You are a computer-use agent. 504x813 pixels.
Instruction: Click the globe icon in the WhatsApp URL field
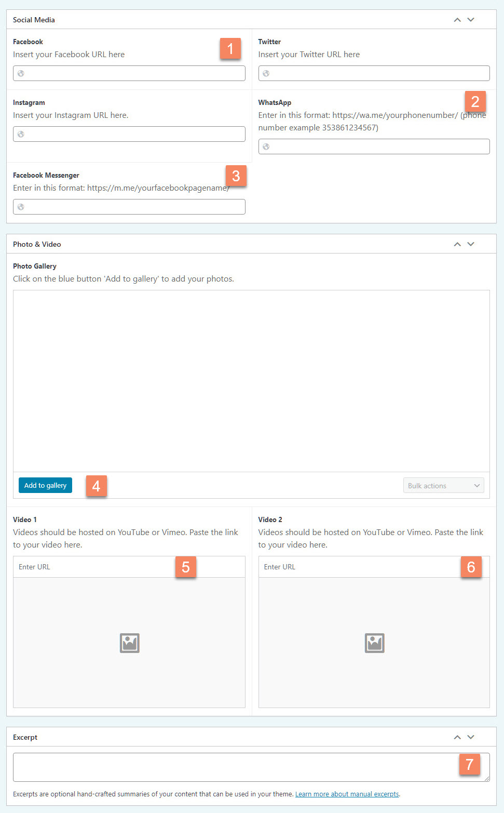[x=266, y=146]
